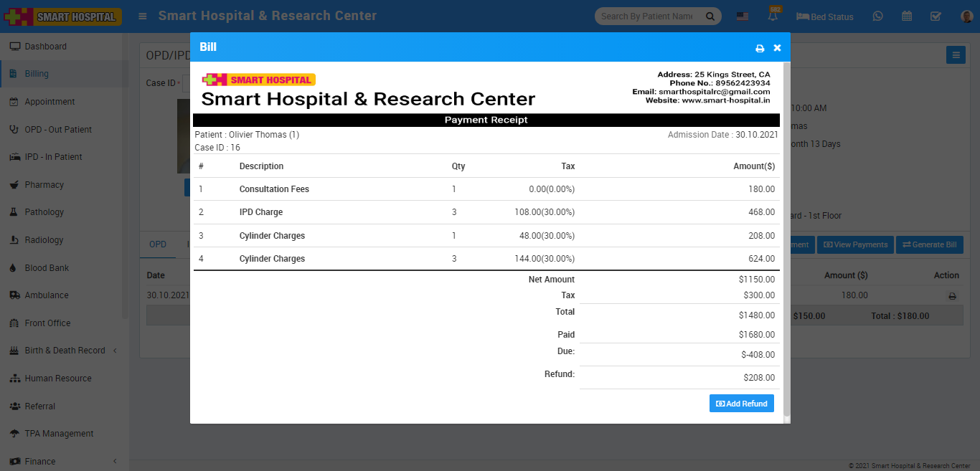The height and width of the screenshot is (471, 980).
Task: Open the task checklist icon in header
Action: click(936, 16)
